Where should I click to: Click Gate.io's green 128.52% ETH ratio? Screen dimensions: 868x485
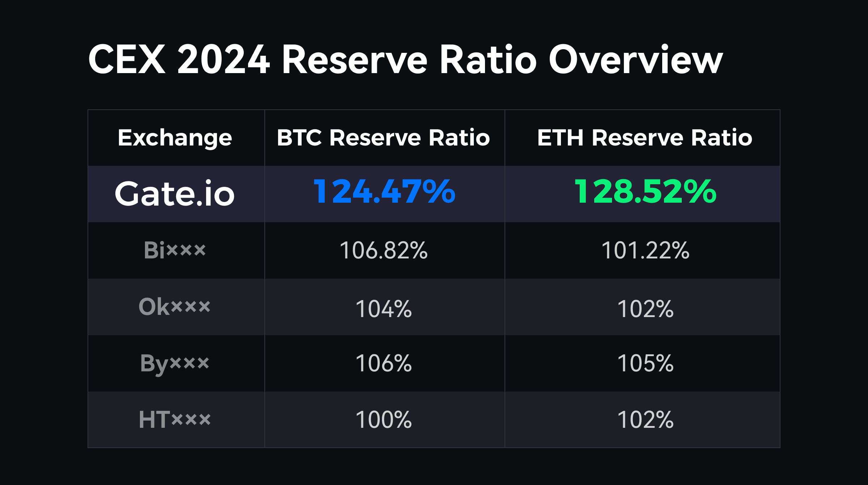click(645, 192)
